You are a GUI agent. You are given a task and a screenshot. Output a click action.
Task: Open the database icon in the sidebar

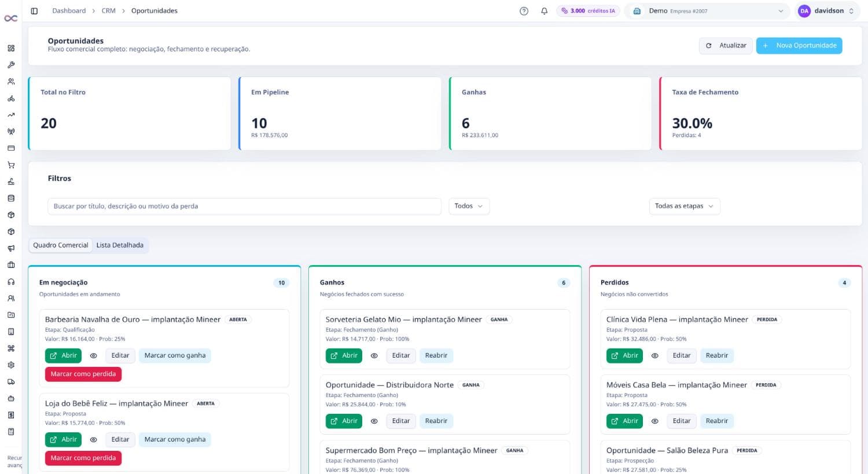(11, 198)
